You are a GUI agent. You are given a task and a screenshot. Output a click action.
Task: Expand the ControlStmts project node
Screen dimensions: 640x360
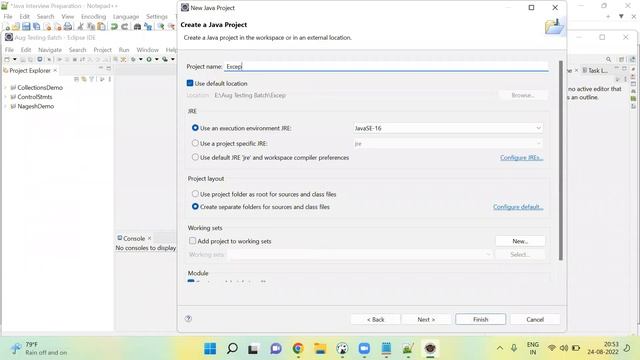pos(6,97)
